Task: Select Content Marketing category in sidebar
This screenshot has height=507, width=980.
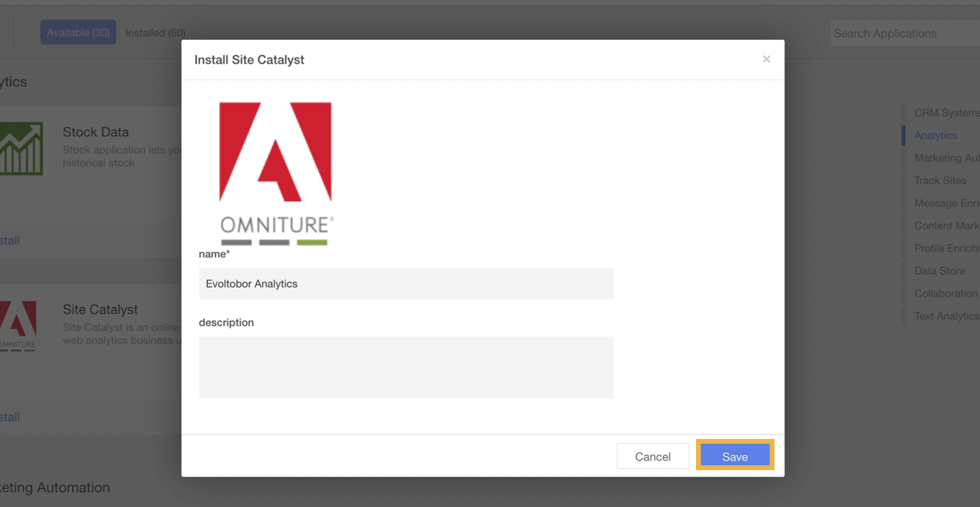Action: pos(946,225)
